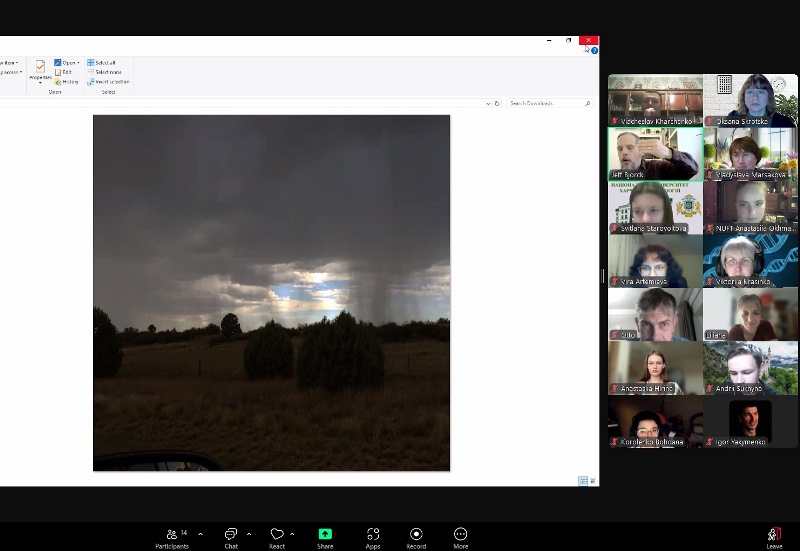The height and width of the screenshot is (551, 800).
Task: Open the More options menu
Action: [x=460, y=538]
